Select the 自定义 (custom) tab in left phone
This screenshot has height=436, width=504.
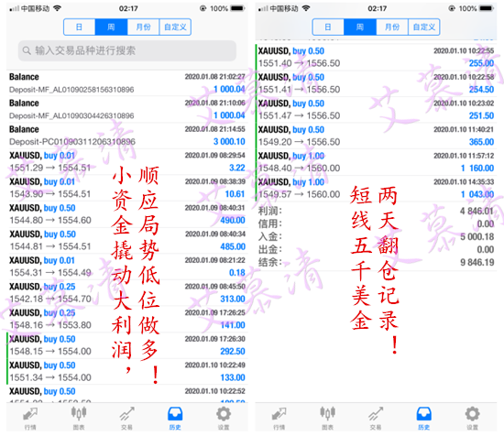click(175, 27)
